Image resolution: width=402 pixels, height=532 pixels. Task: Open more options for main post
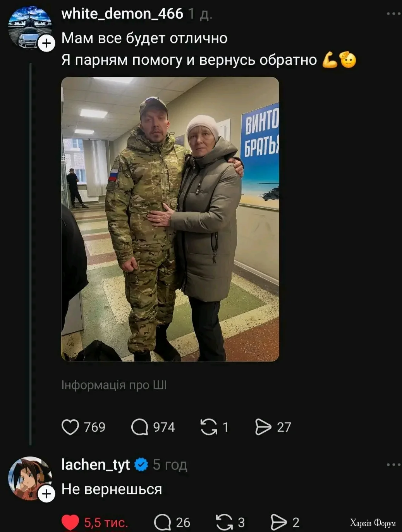point(393,14)
